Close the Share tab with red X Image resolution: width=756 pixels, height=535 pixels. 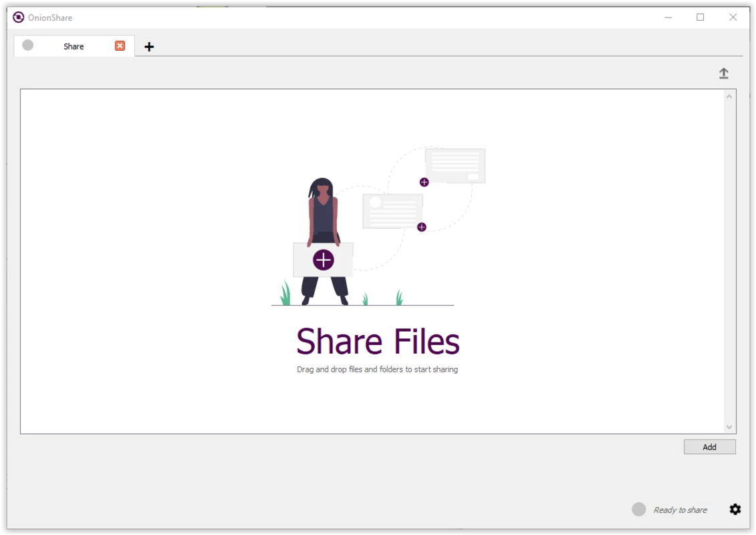[120, 46]
